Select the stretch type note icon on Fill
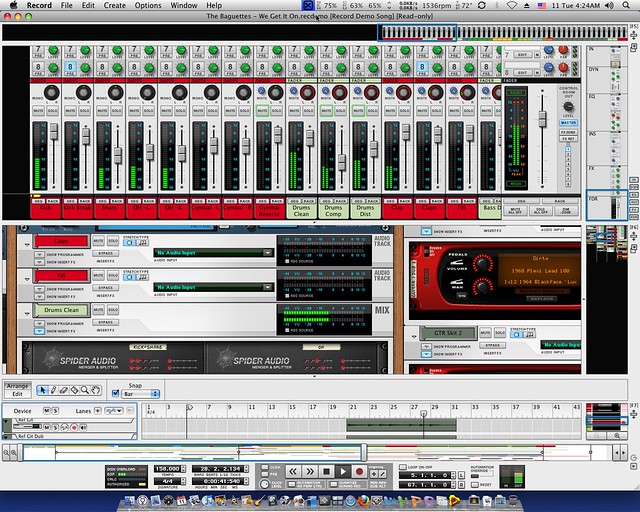The height and width of the screenshot is (512, 640). (142, 277)
